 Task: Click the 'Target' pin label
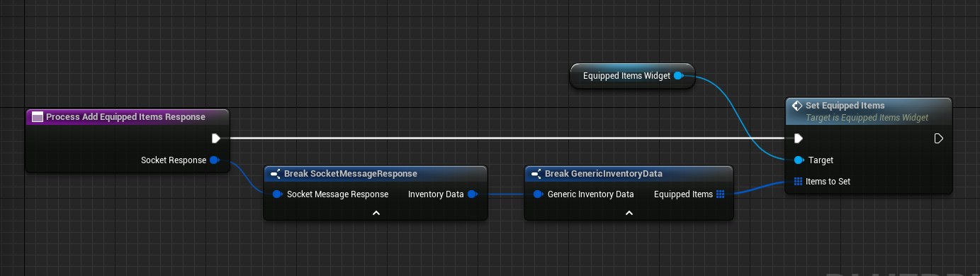coord(821,160)
